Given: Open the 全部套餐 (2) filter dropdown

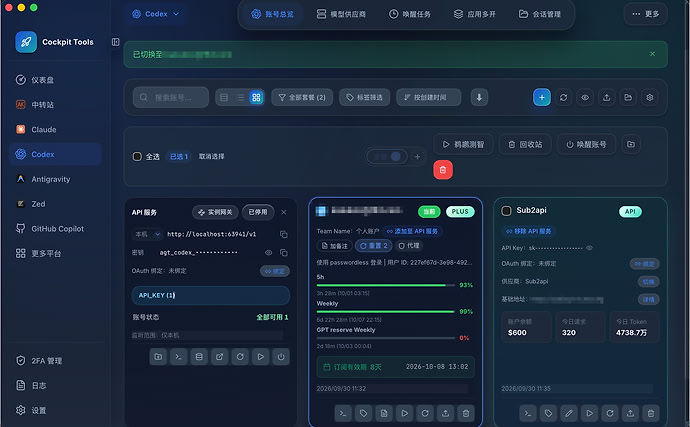Looking at the screenshot, I should [302, 97].
